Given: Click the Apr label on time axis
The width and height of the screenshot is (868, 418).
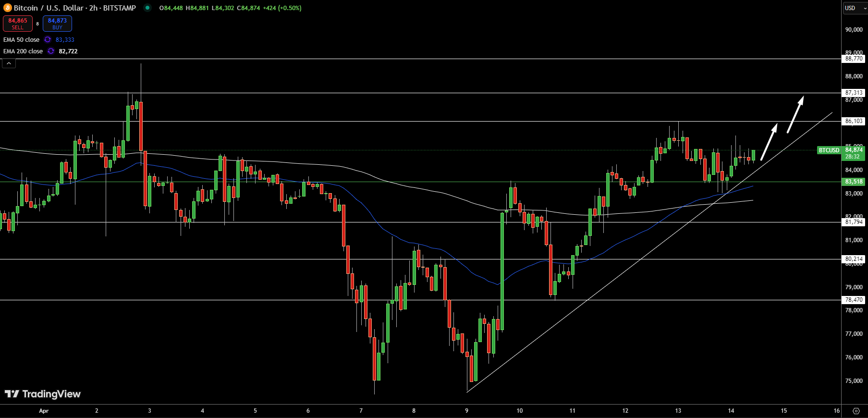Looking at the screenshot, I should click(44, 411).
